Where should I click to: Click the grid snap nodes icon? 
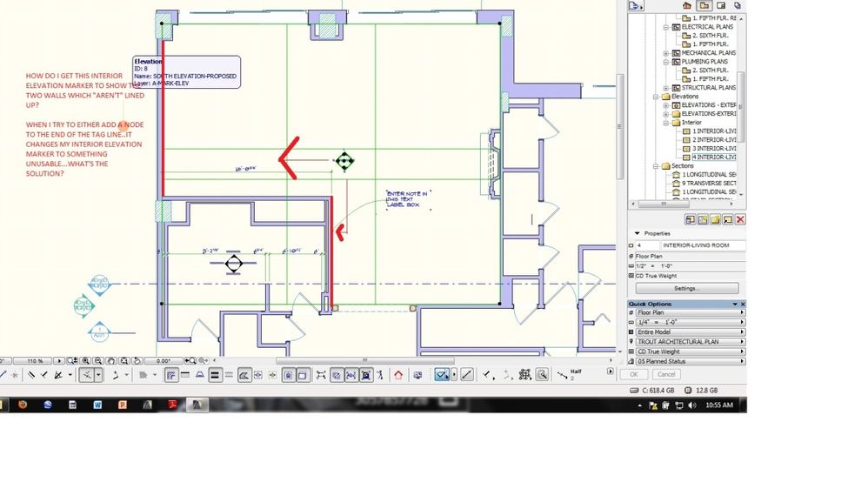[524, 375]
